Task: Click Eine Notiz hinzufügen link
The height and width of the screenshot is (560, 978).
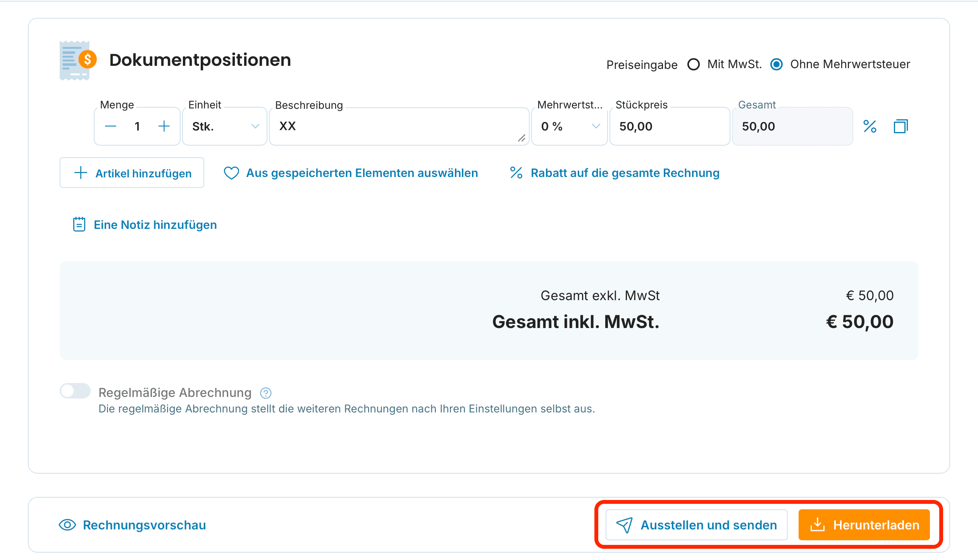Action: (145, 225)
